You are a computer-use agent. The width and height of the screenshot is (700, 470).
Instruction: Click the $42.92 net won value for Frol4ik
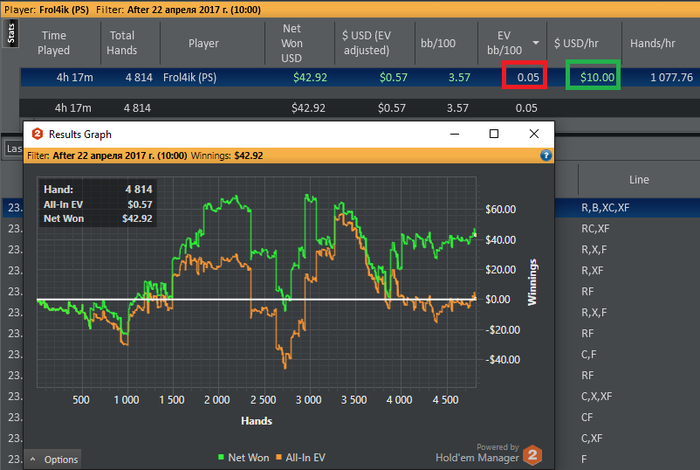pos(310,77)
